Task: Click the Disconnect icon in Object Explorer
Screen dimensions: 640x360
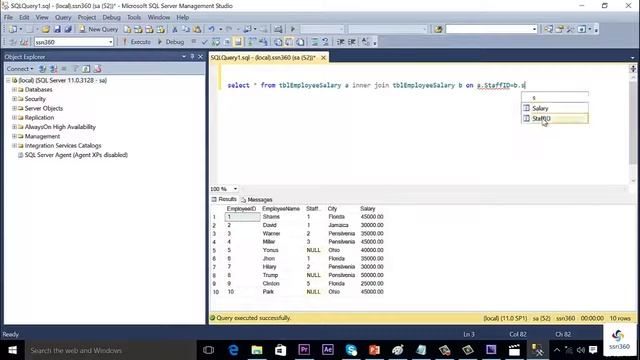Action: tap(53, 69)
